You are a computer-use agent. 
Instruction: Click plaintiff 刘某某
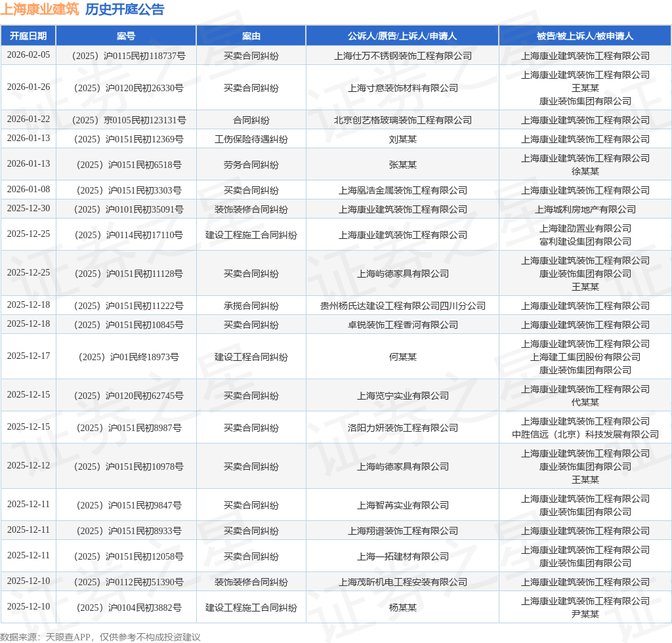coord(403,139)
